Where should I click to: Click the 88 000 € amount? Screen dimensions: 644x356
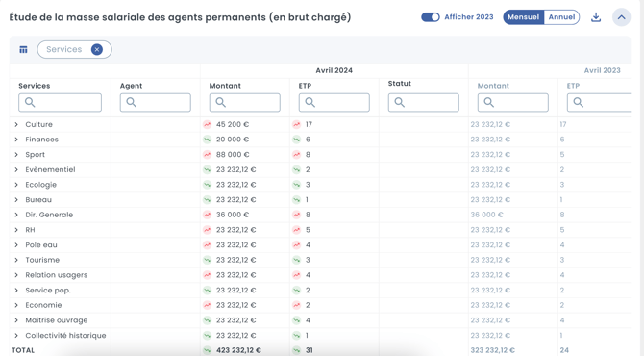coord(233,155)
